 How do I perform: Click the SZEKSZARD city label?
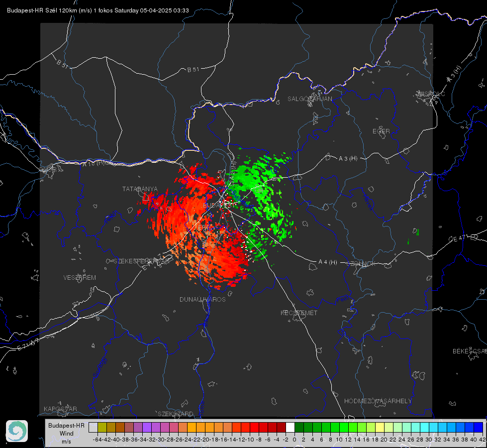(176, 414)
